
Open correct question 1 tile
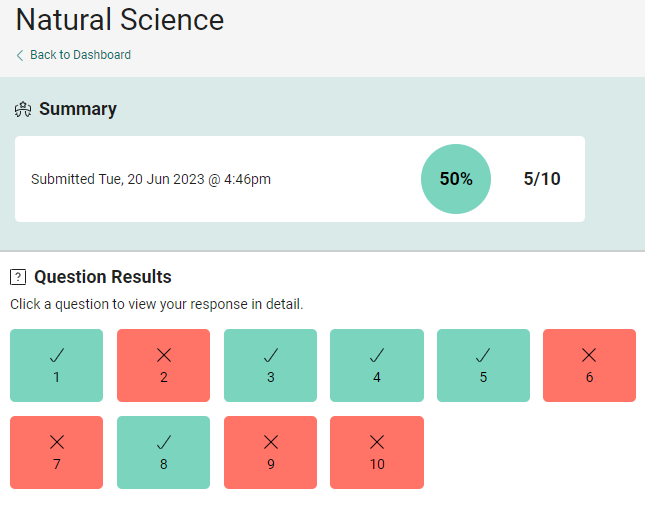coord(56,365)
